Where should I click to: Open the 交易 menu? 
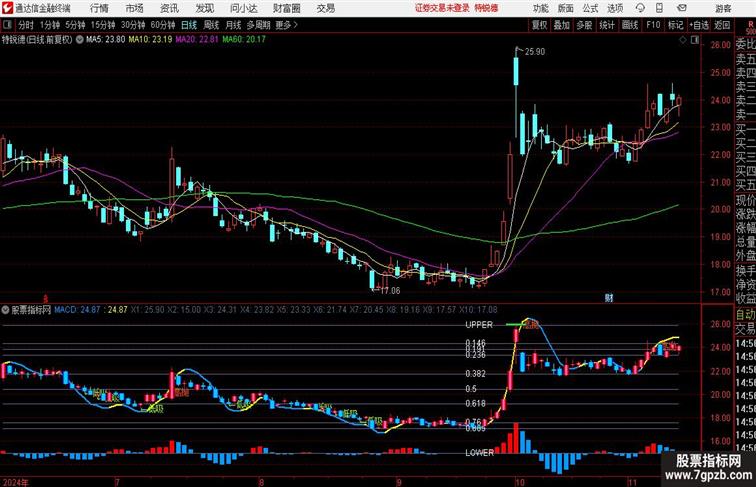[325, 8]
